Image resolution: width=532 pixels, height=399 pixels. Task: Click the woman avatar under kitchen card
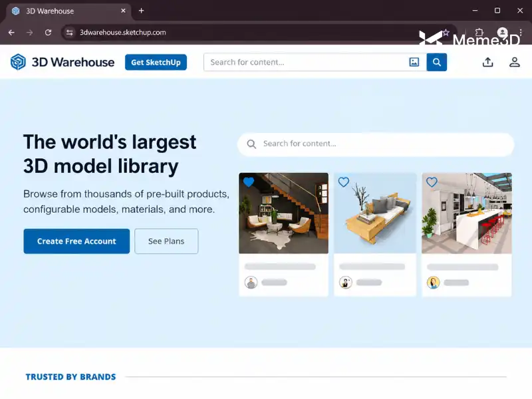coord(434,282)
